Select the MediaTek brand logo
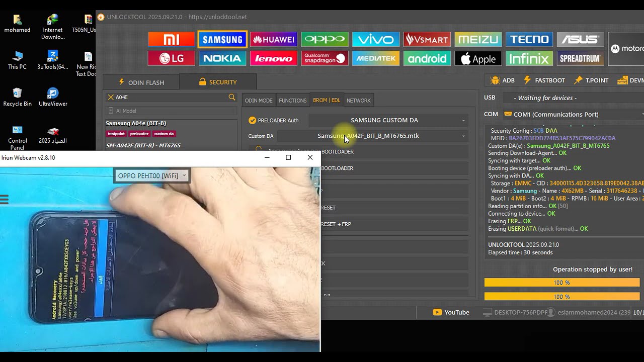 click(376, 58)
